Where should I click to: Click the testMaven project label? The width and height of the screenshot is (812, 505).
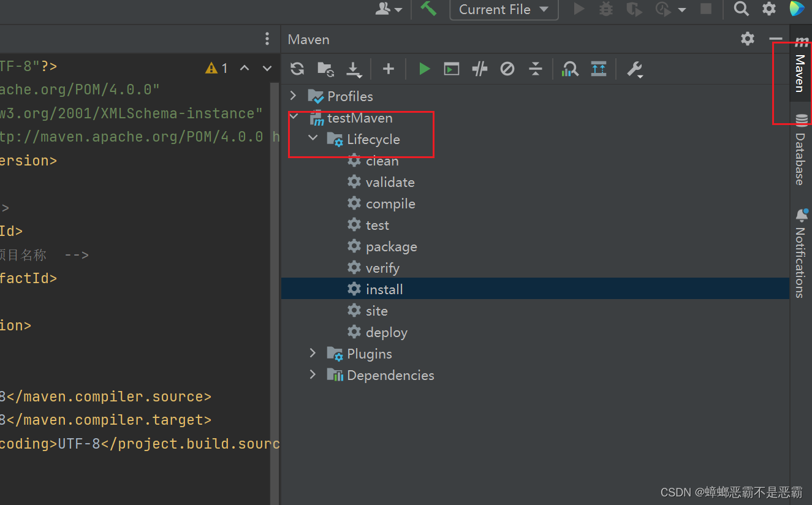[360, 118]
